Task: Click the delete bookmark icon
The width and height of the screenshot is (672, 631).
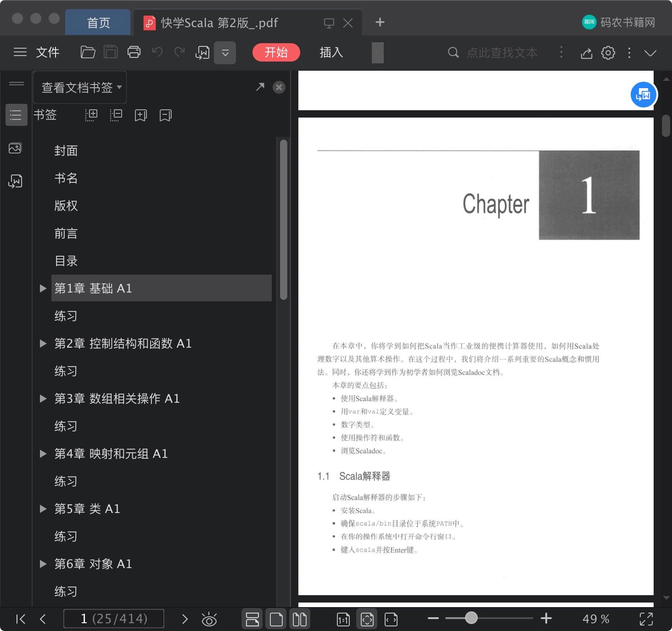Action: 165,115
